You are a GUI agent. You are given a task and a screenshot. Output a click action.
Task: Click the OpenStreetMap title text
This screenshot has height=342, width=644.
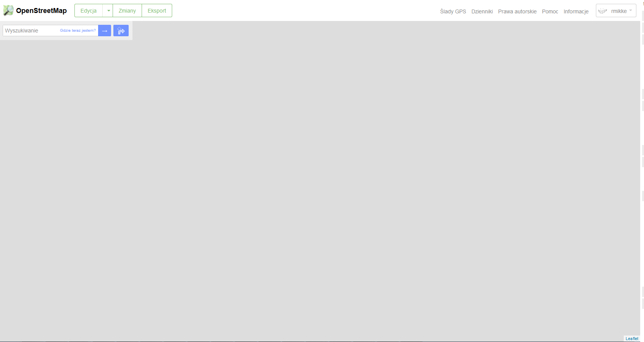click(41, 11)
